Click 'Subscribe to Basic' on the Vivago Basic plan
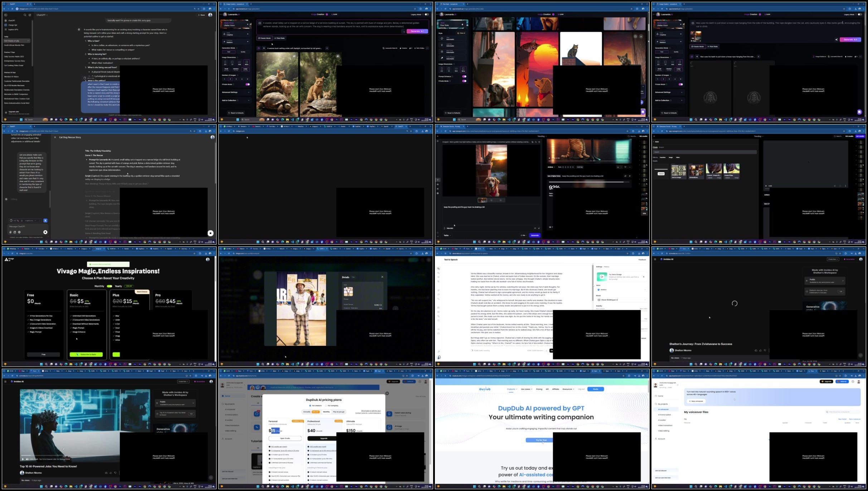868x491 pixels. 86,354
